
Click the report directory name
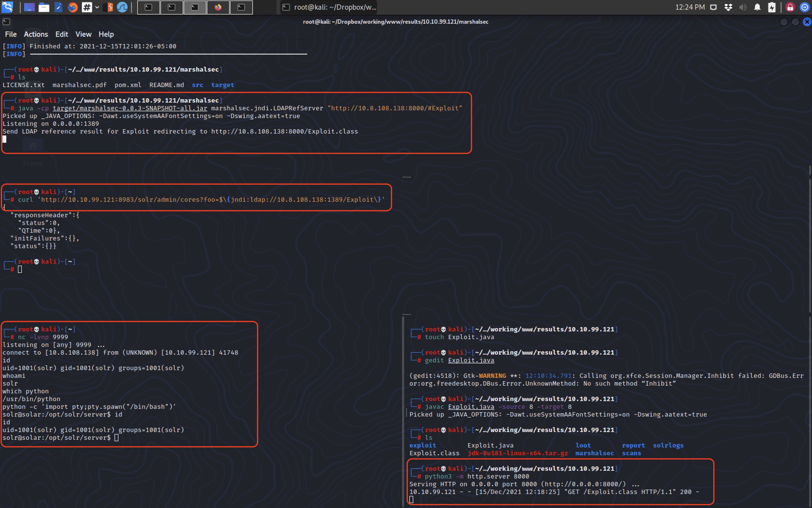click(633, 446)
